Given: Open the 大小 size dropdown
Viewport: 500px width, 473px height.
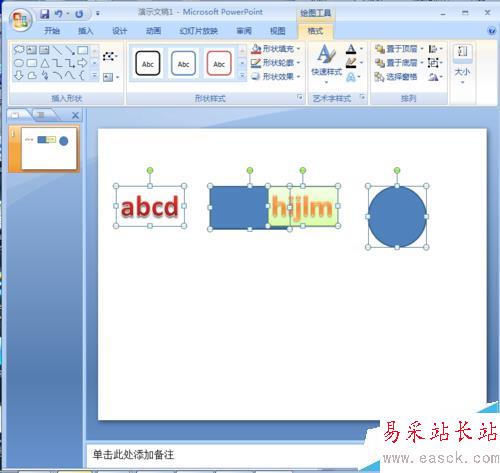Looking at the screenshot, I should [463, 63].
